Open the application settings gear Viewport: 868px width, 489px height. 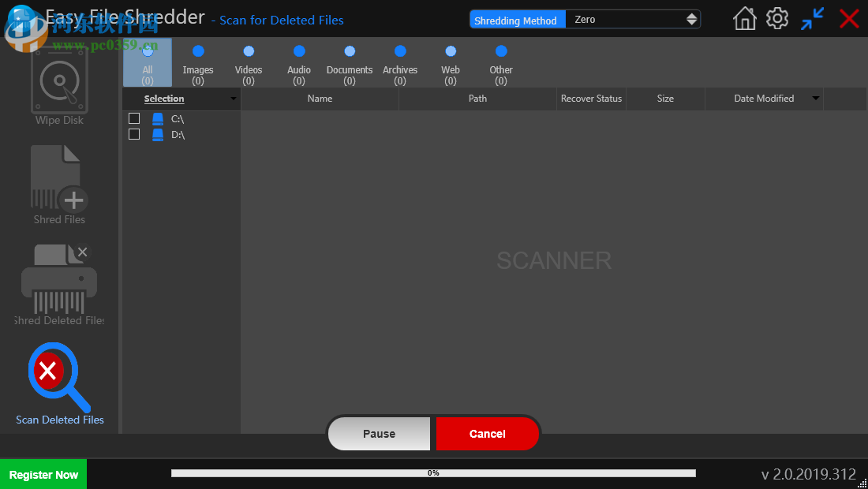(x=777, y=17)
